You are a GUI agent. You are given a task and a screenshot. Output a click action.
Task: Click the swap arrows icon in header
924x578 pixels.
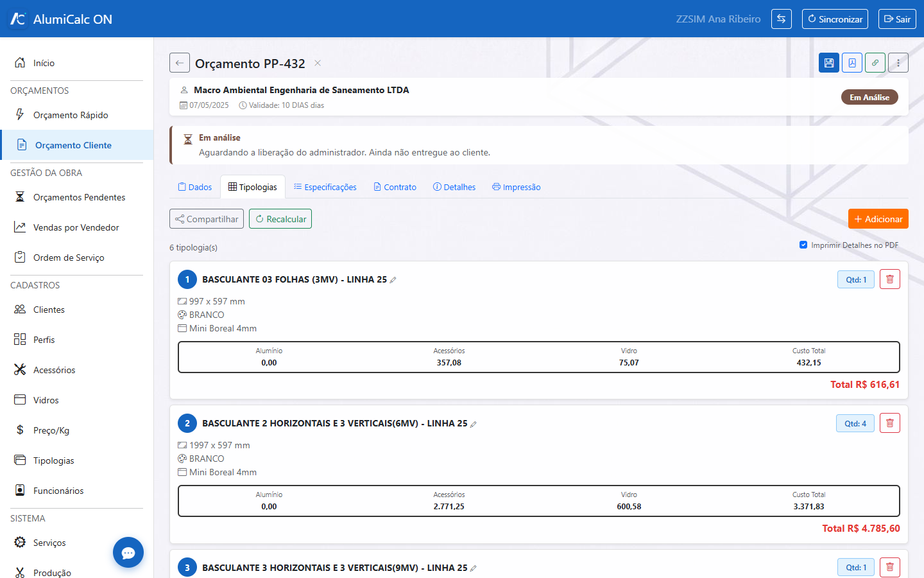(782, 19)
